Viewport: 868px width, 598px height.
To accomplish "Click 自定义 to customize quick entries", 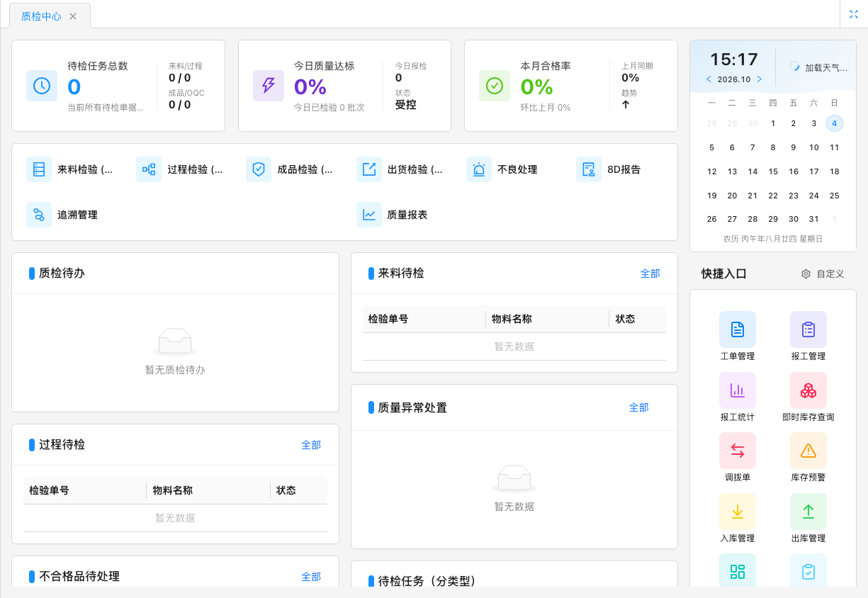I will [x=830, y=274].
